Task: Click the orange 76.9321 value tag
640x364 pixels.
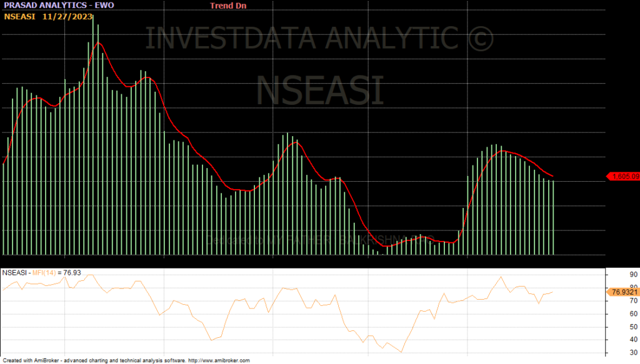Action: [623, 292]
